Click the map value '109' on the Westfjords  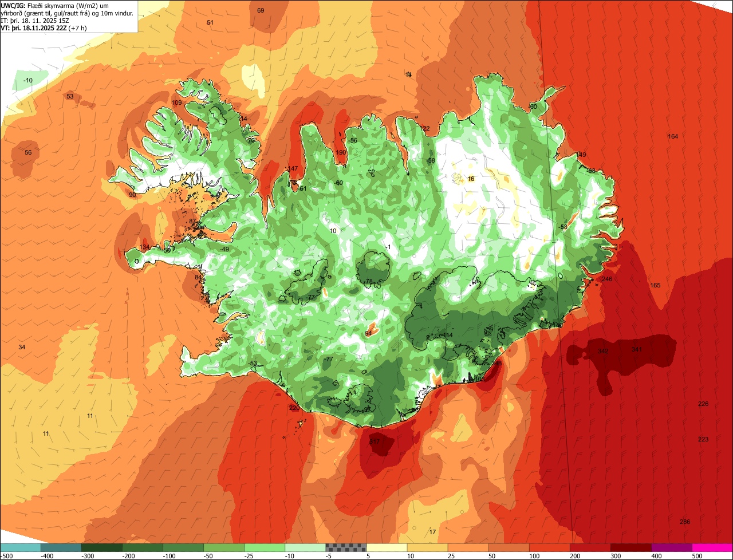176,103
